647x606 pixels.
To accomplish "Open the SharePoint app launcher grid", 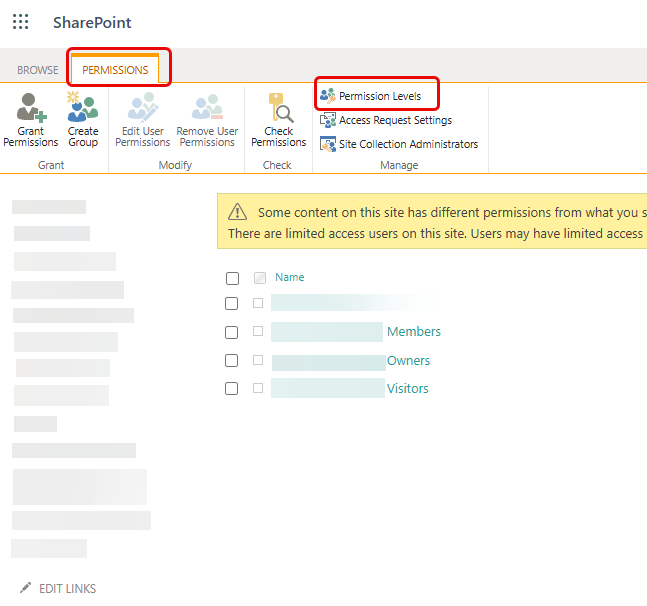I will (20, 21).
